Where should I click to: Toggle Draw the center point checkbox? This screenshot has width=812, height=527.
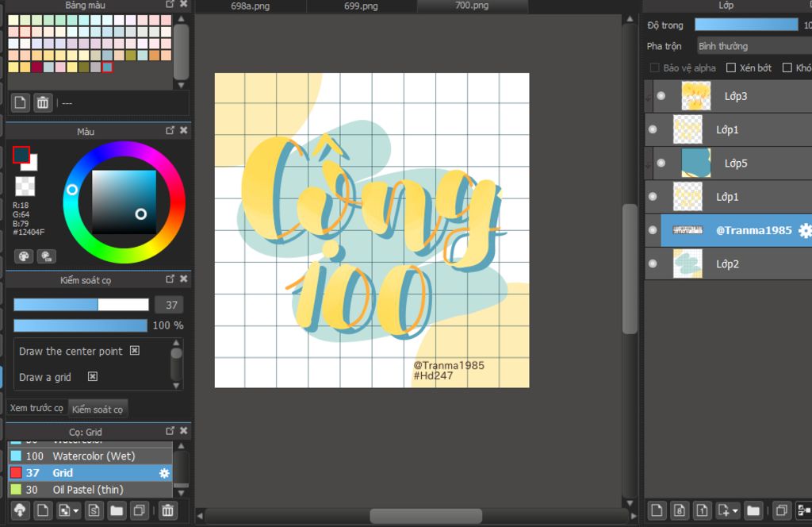pyautogui.click(x=135, y=351)
